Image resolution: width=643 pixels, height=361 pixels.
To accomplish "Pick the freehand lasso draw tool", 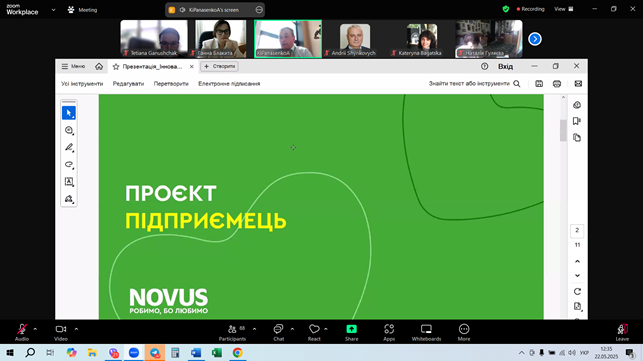I will point(69,165).
